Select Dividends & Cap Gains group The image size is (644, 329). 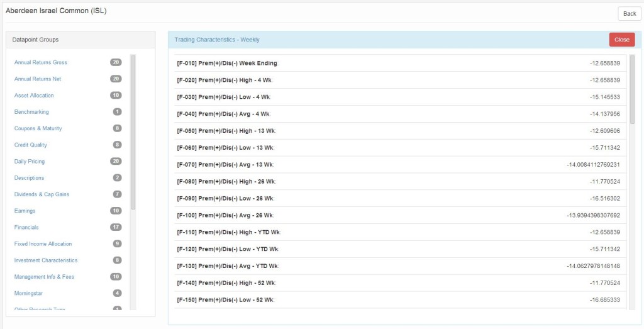(x=42, y=194)
